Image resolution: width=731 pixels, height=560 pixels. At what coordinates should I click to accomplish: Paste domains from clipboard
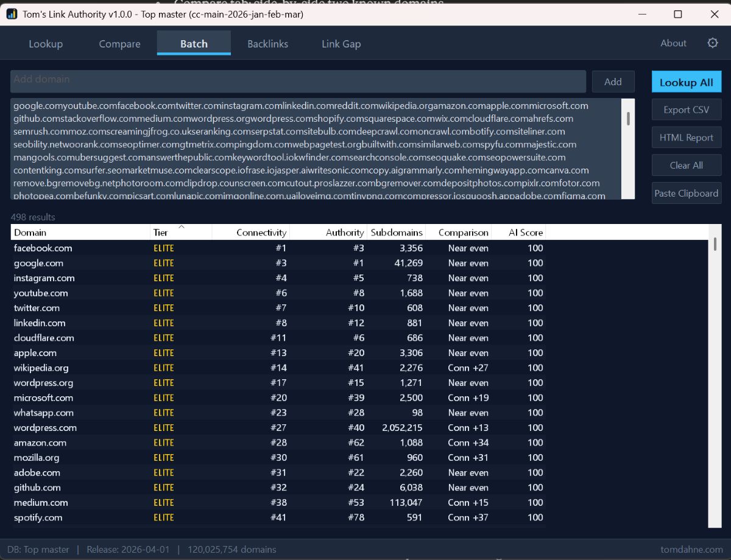click(686, 193)
